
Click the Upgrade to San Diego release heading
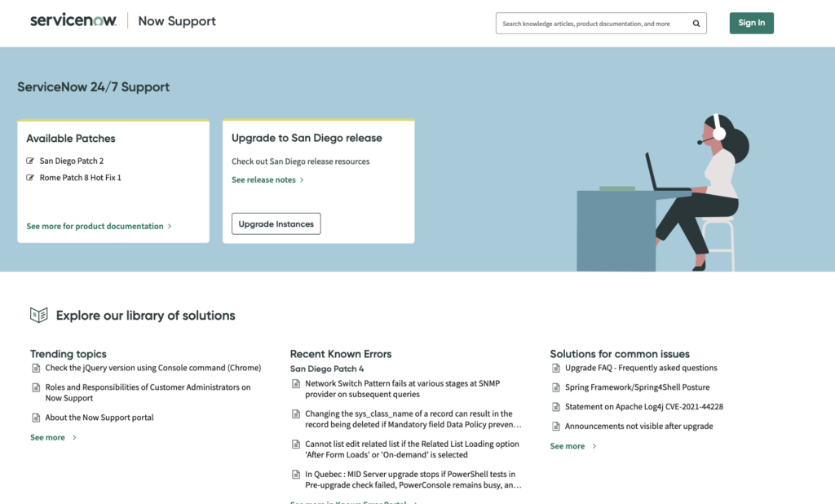tap(307, 138)
